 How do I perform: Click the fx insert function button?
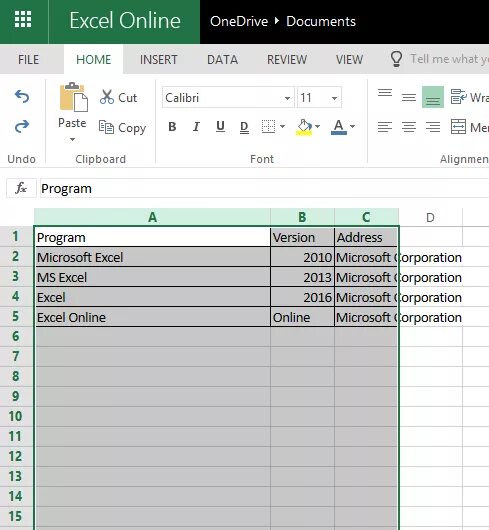[x=21, y=188]
